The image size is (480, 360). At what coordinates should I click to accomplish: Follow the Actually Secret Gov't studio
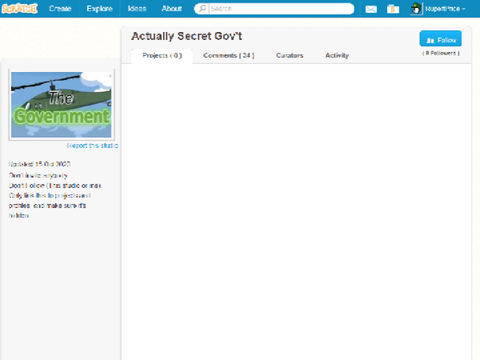440,39
